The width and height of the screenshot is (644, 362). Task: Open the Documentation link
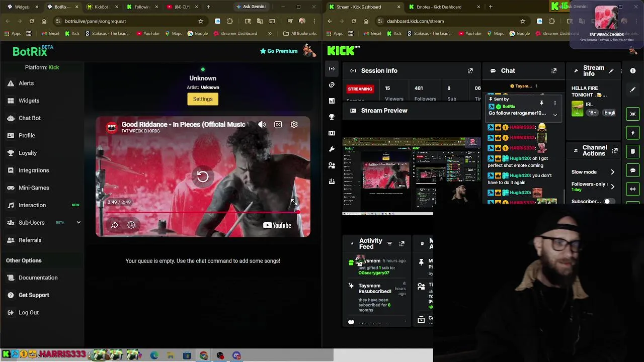[x=38, y=278]
